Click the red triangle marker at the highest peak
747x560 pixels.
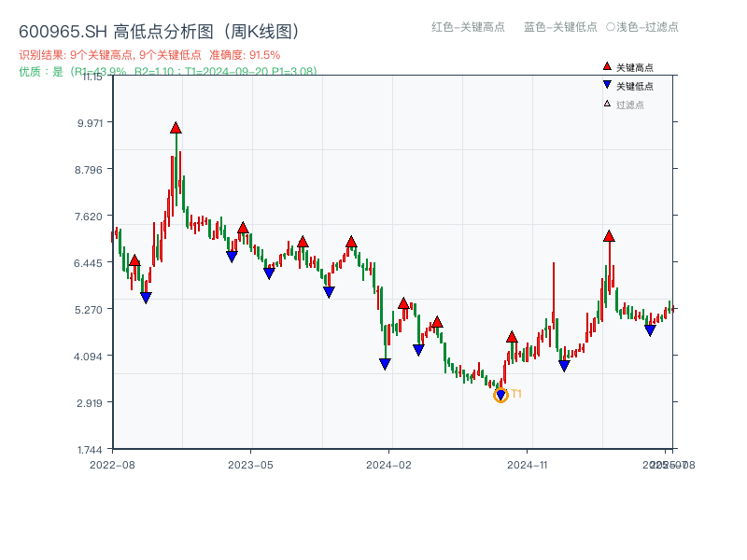[176, 126]
